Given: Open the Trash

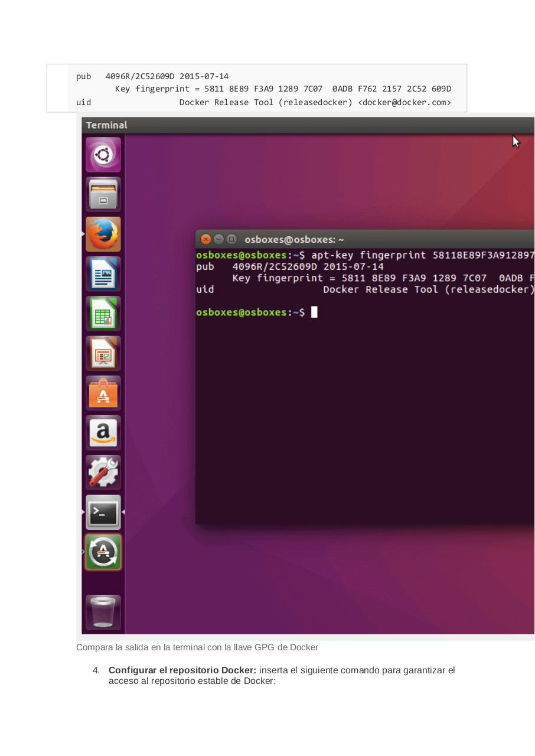Looking at the screenshot, I should 103,612.
